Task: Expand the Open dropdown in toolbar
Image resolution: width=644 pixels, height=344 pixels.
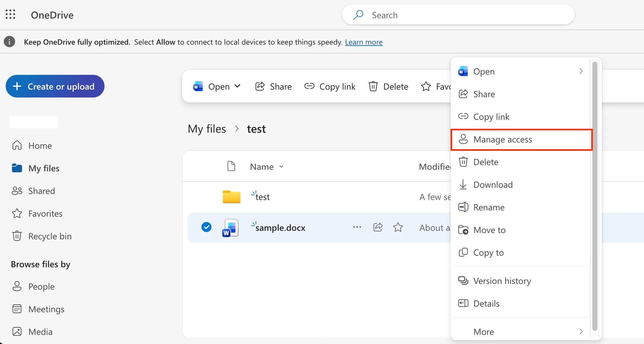Action: (238, 86)
